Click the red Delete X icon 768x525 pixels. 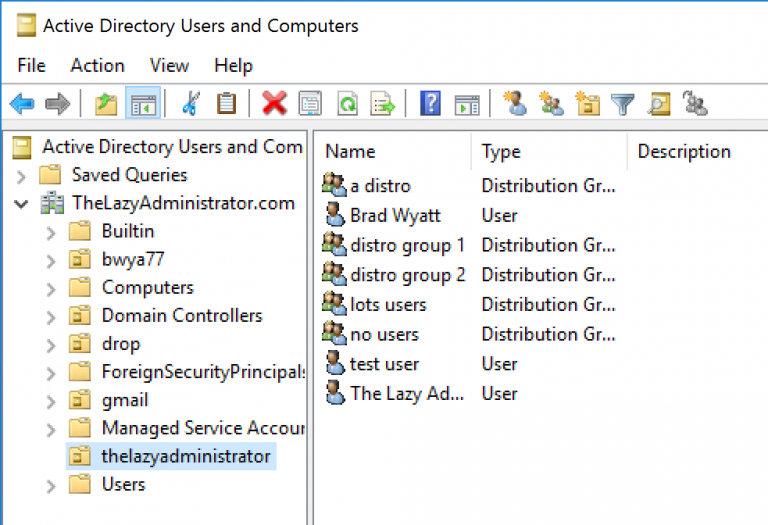(x=274, y=104)
